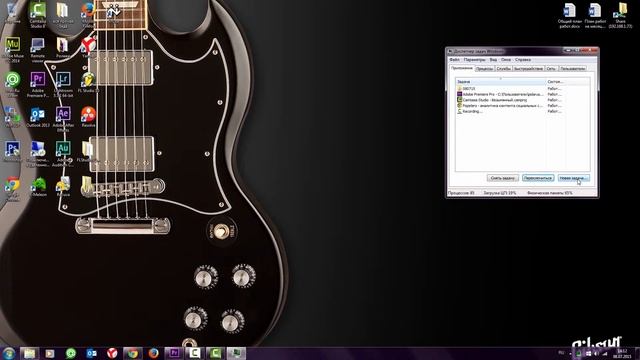
Task: Open Yandex browser from the taskbar
Action: (x=112, y=353)
